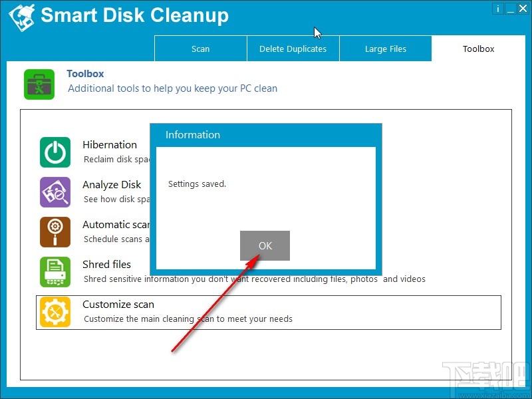The height and width of the screenshot is (399, 532).
Task: Click the 'Additional tools to help' subtitle
Action: coord(172,88)
